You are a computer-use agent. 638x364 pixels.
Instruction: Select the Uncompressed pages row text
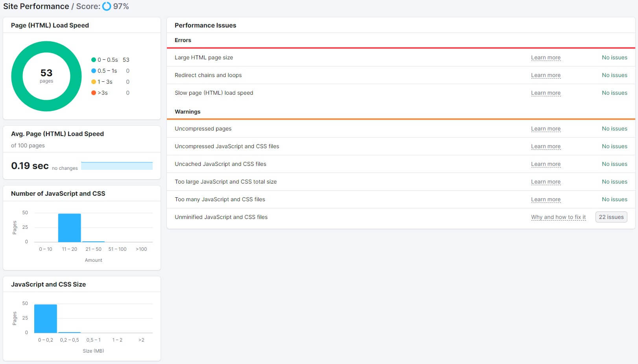203,129
